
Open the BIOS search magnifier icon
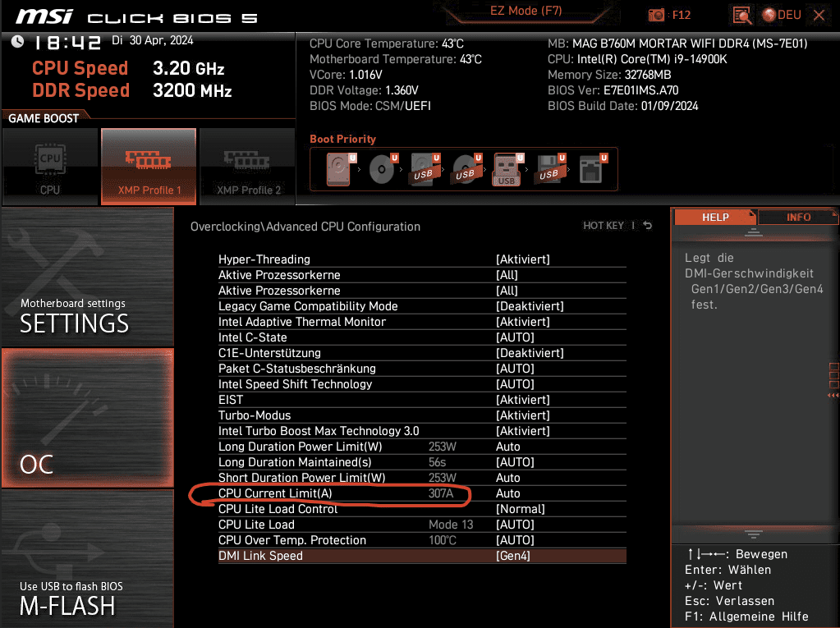pos(742,15)
